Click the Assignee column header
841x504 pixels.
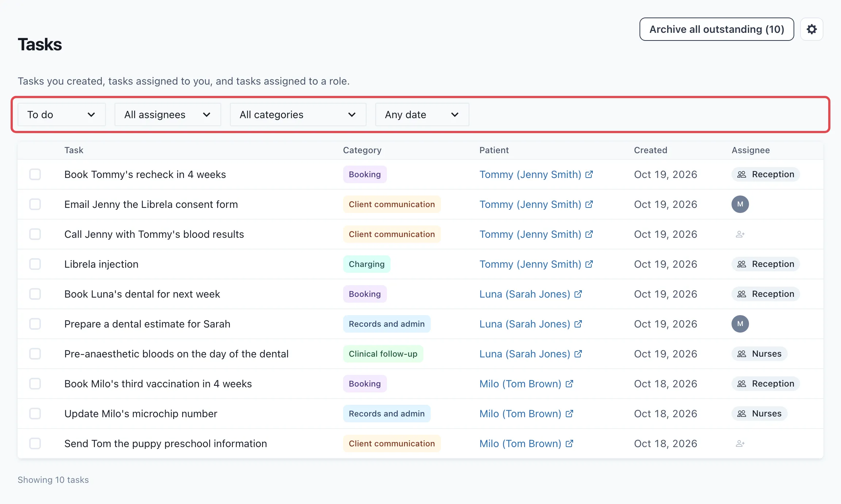tap(750, 150)
